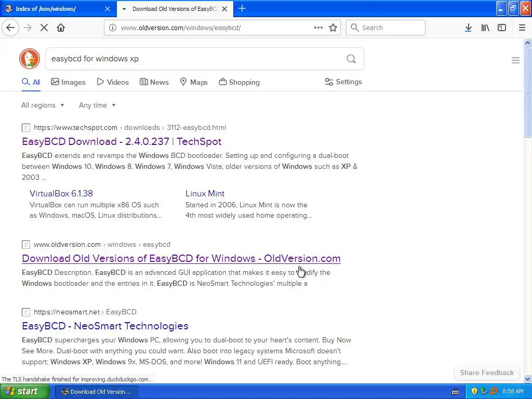The image size is (532, 399).
Task: Switch to the Index of /isos/windows/ tab
Action: [58, 9]
